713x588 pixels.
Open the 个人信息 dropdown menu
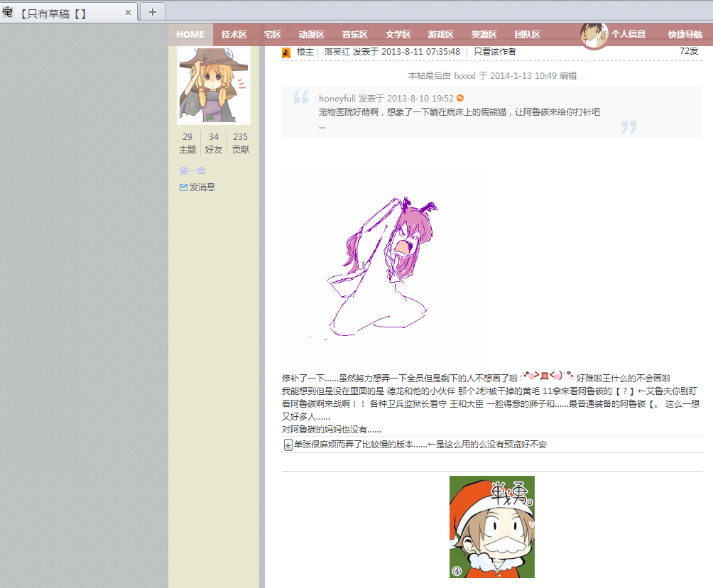628,34
